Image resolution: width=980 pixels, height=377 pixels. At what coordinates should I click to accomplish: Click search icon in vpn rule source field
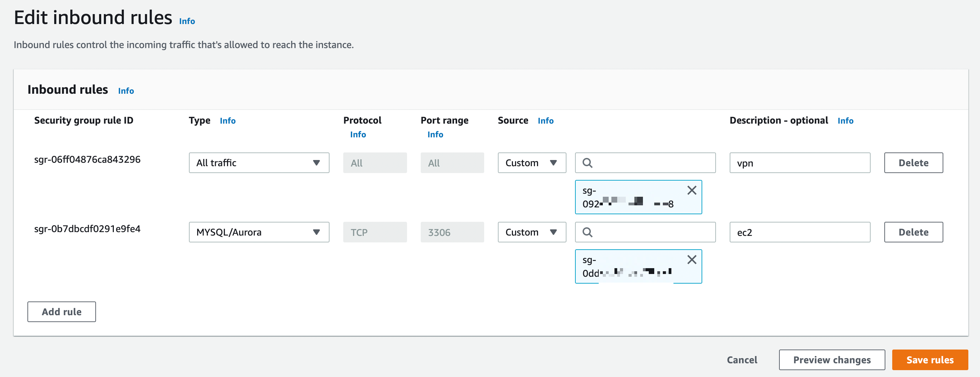pyautogui.click(x=587, y=163)
